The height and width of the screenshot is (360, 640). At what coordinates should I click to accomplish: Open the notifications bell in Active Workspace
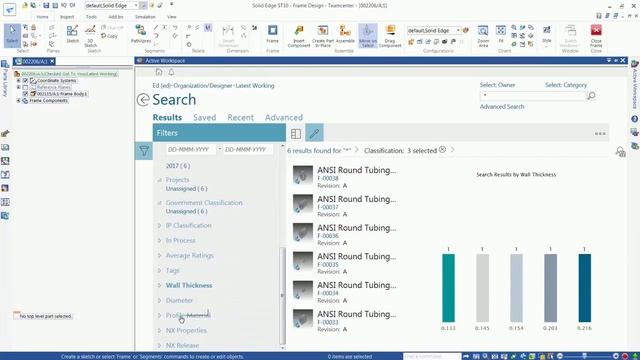point(171,72)
